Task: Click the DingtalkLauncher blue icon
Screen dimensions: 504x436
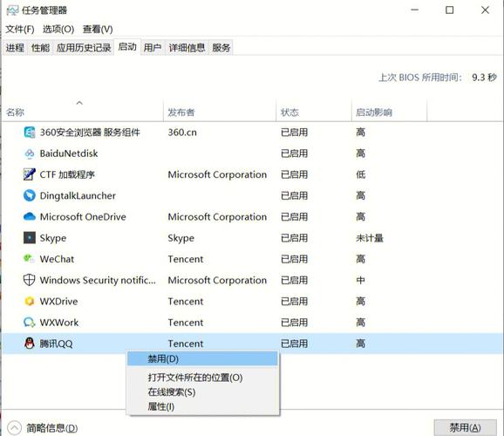Action: pos(30,195)
